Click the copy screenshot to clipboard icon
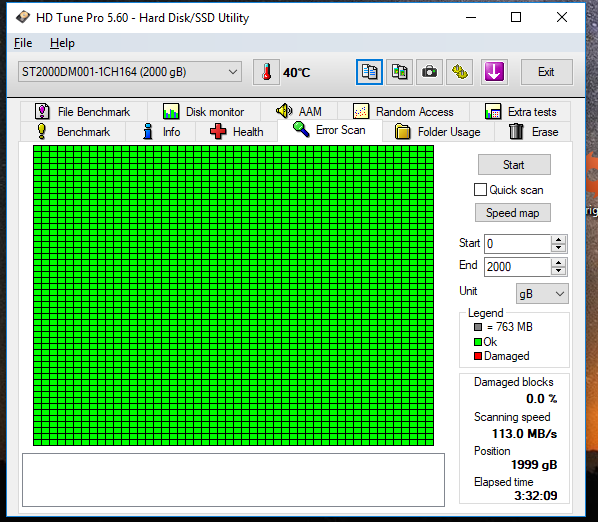This screenshot has height=522, width=598. pyautogui.click(x=399, y=72)
